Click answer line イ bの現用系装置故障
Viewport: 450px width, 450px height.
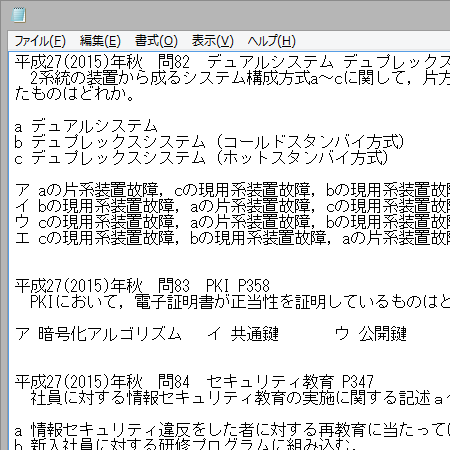tap(232, 206)
